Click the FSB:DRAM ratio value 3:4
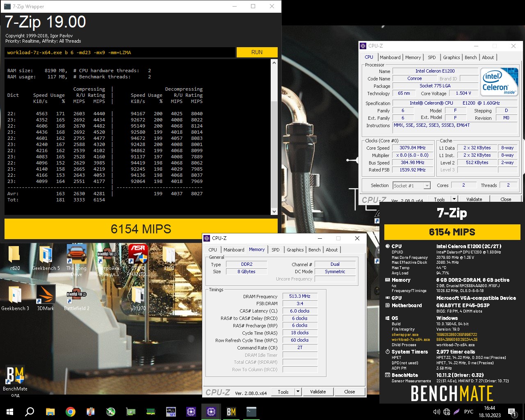The image size is (525, 420). point(300,304)
